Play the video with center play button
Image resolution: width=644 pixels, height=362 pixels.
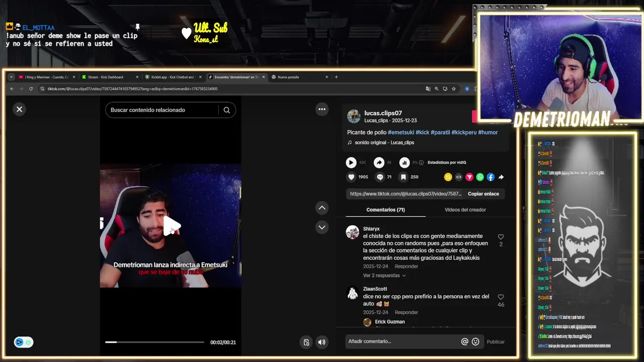click(x=171, y=226)
